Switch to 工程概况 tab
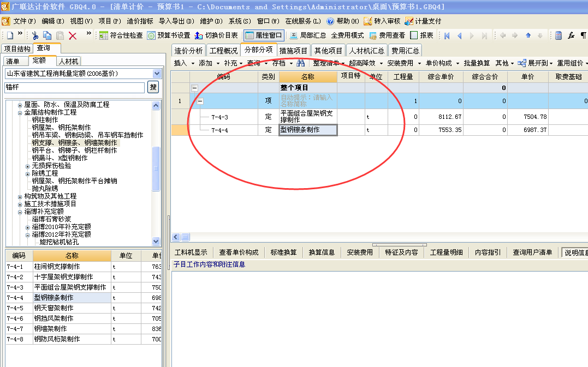This screenshot has height=367, width=588. coord(223,51)
